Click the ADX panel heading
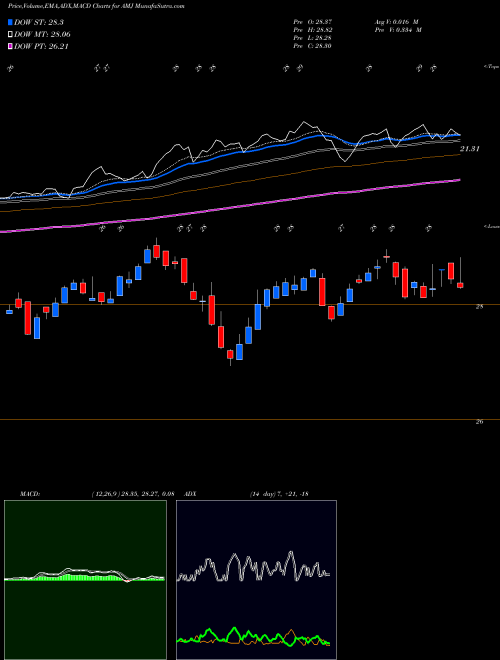This screenshot has width=500, height=660. pos(189,494)
